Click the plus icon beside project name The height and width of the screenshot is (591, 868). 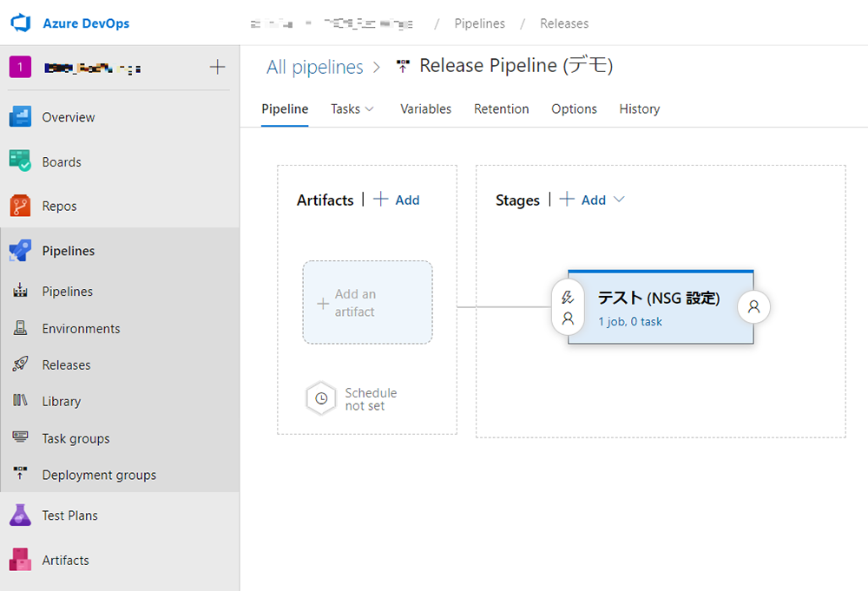point(218,68)
